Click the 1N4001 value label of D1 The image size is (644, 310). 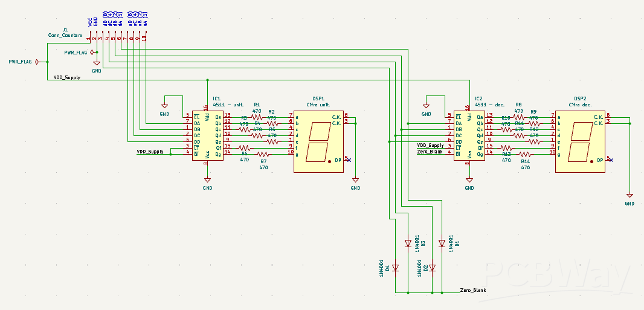pyautogui.click(x=451, y=244)
